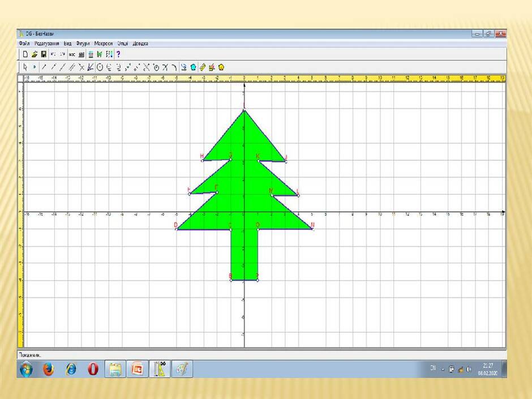Image resolution: width=532 pixels, height=399 pixels.
Task: Click point L on the middle right branch
Action: (298, 195)
